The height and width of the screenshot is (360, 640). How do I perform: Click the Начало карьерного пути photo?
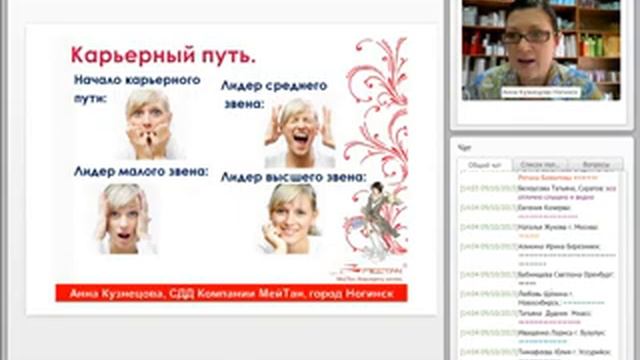[149, 124]
